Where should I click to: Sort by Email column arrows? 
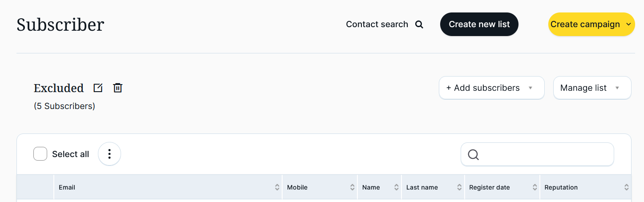[277, 187]
